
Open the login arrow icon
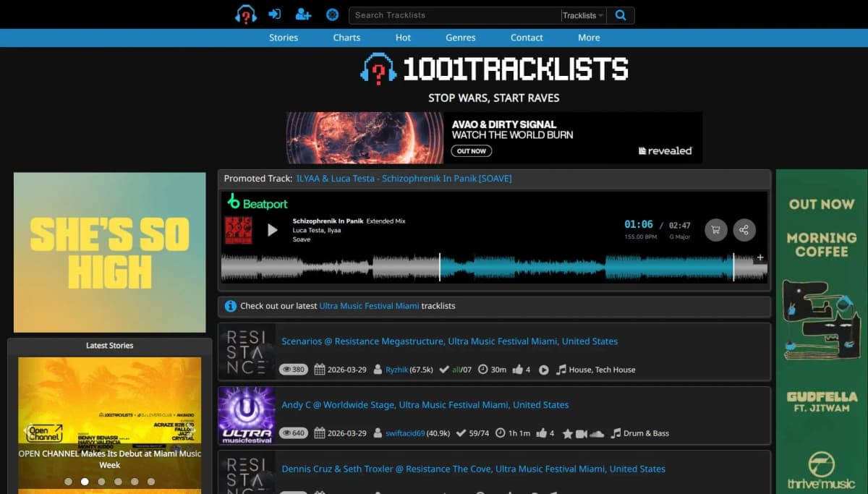coord(275,14)
